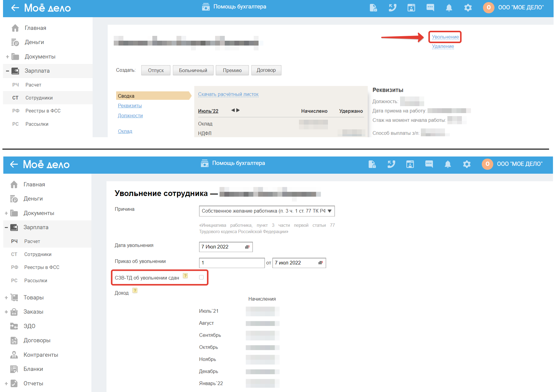Collapse the Зарплата section in the bottom screenshot sidebar
The width and height of the screenshot is (556, 392).
pyautogui.click(x=6, y=227)
